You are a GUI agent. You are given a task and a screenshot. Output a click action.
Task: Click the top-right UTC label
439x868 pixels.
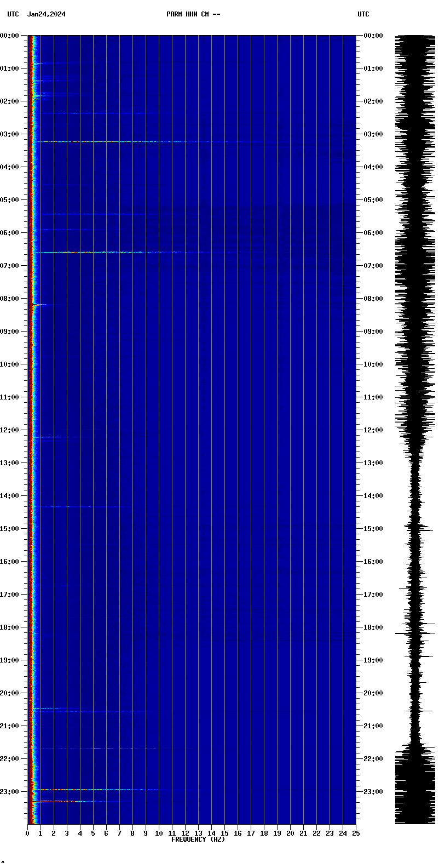[363, 14]
